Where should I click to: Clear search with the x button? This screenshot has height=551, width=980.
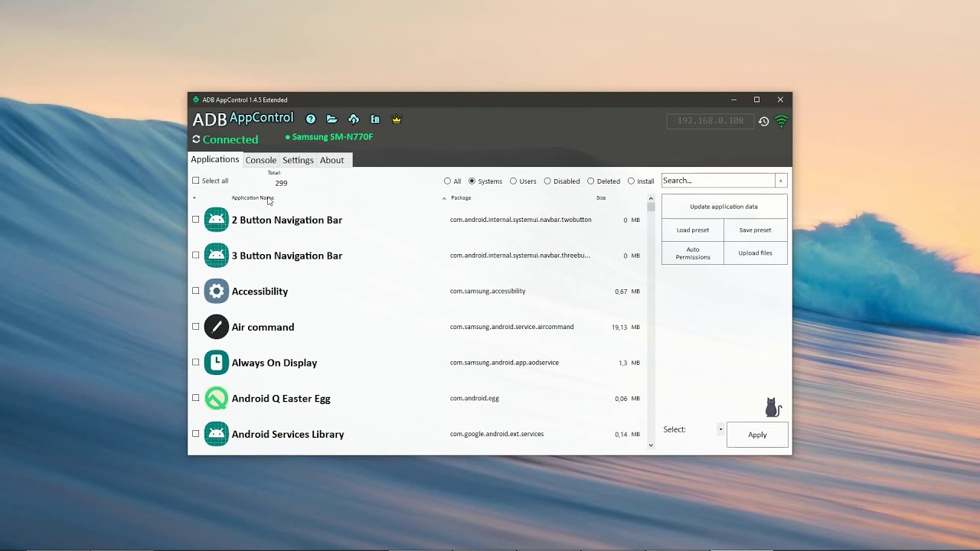click(781, 181)
